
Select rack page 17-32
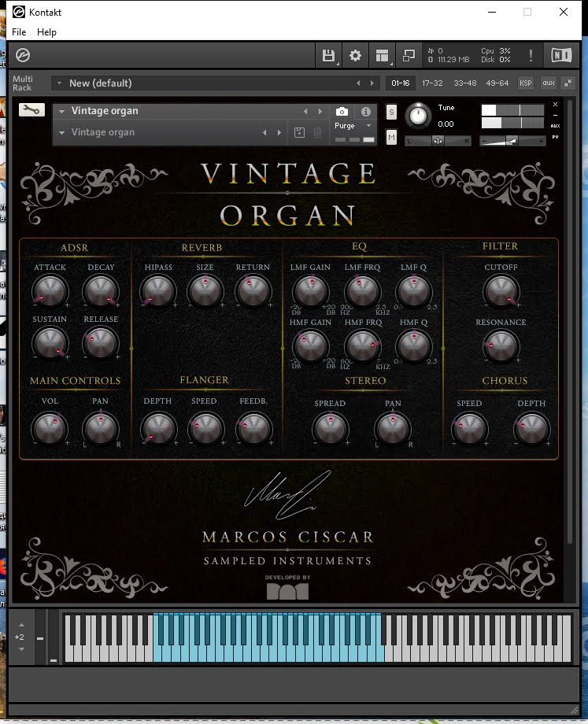coord(432,83)
